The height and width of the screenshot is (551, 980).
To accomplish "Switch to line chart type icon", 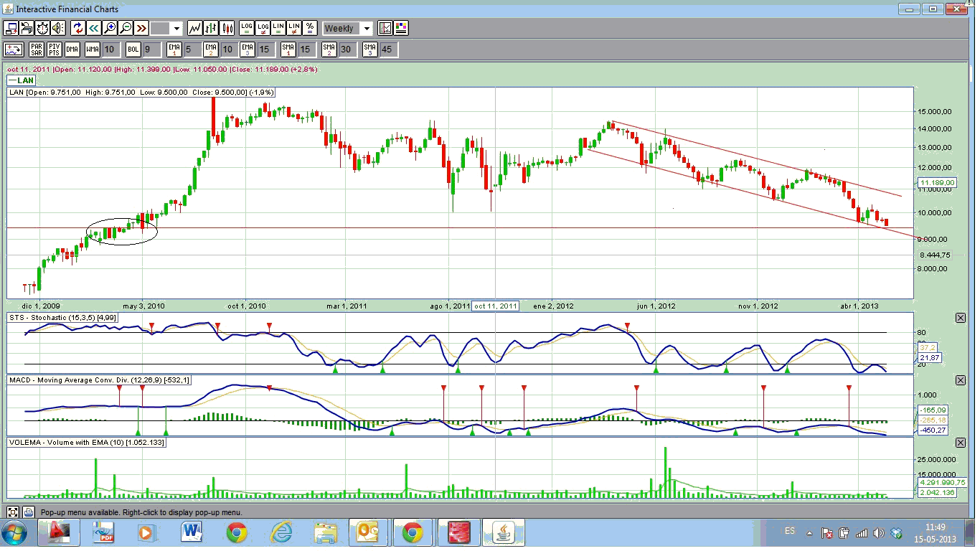I will click(195, 29).
